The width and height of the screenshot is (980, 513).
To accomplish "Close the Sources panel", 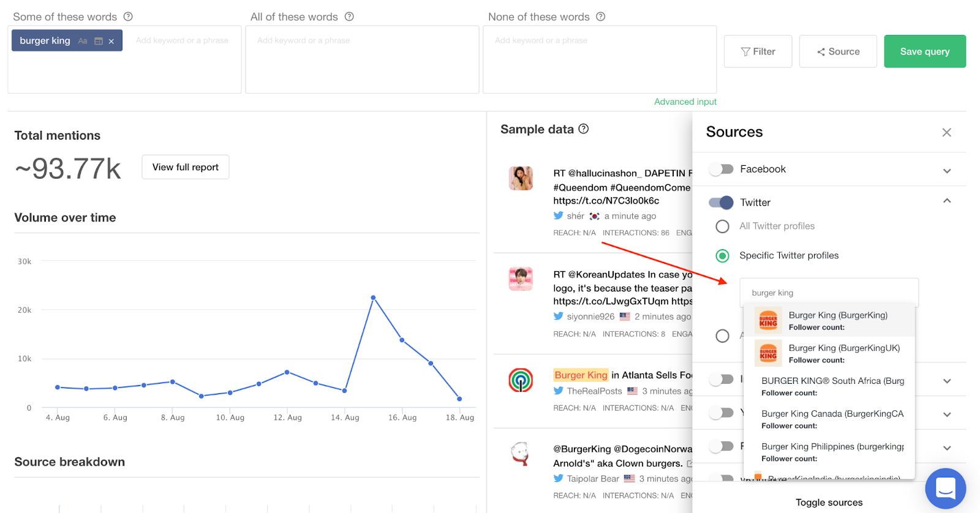I will 947,132.
